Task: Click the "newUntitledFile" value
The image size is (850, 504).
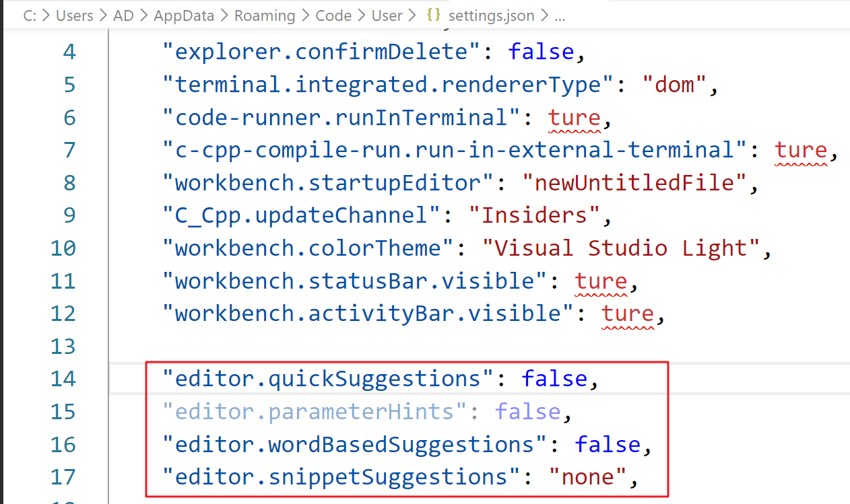Action: coord(634,183)
